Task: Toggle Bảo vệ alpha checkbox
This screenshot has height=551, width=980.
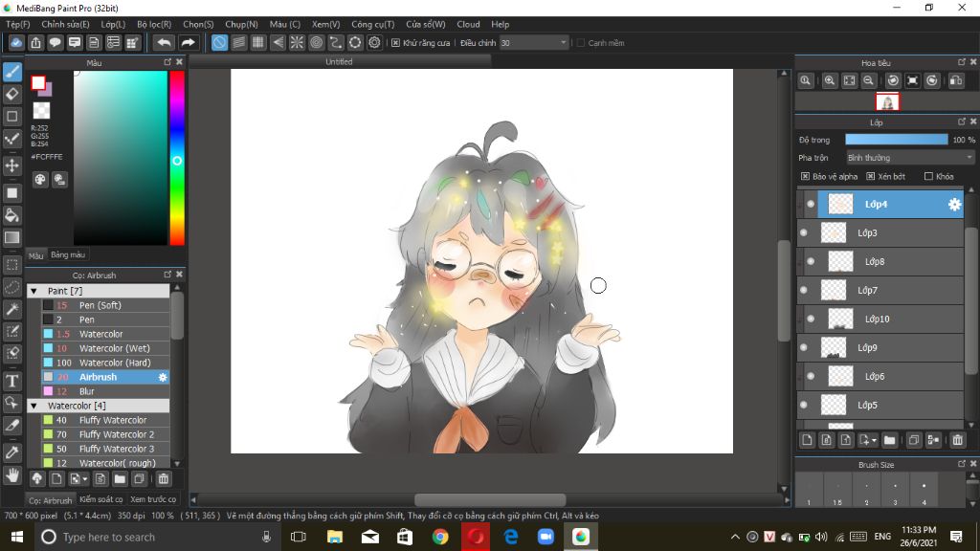Action: pyautogui.click(x=805, y=176)
